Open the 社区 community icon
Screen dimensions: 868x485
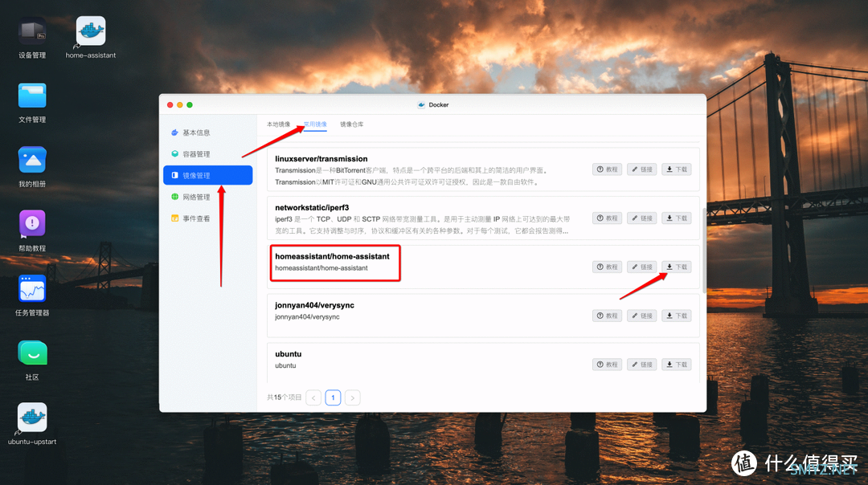click(32, 353)
